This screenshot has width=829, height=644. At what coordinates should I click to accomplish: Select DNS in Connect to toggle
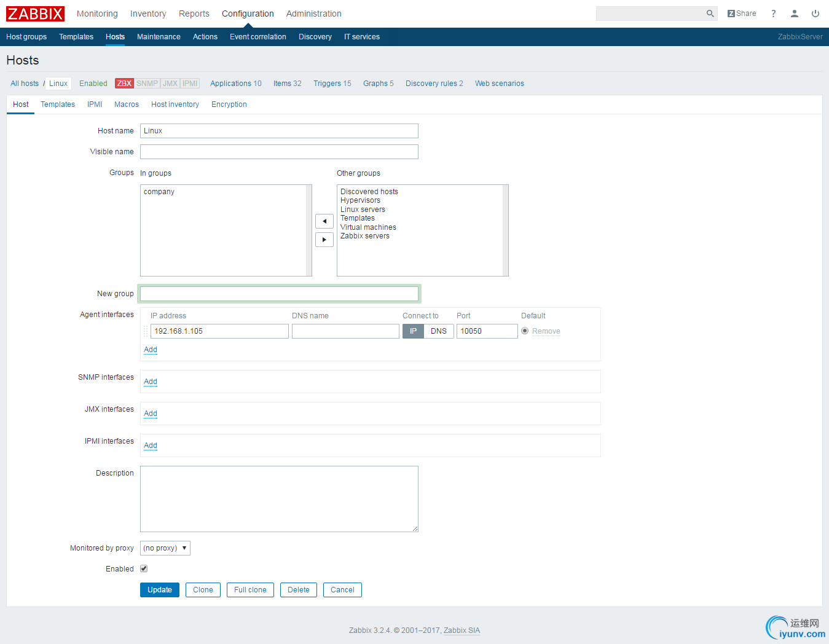point(439,331)
